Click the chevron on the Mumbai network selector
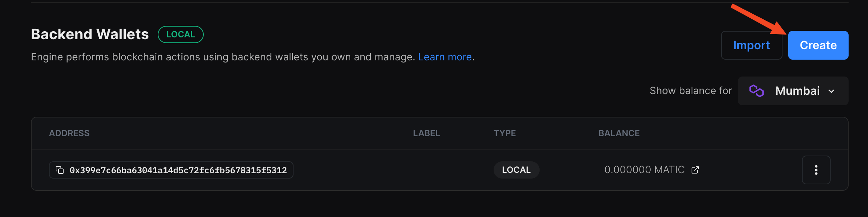This screenshot has width=868, height=217. point(831,91)
